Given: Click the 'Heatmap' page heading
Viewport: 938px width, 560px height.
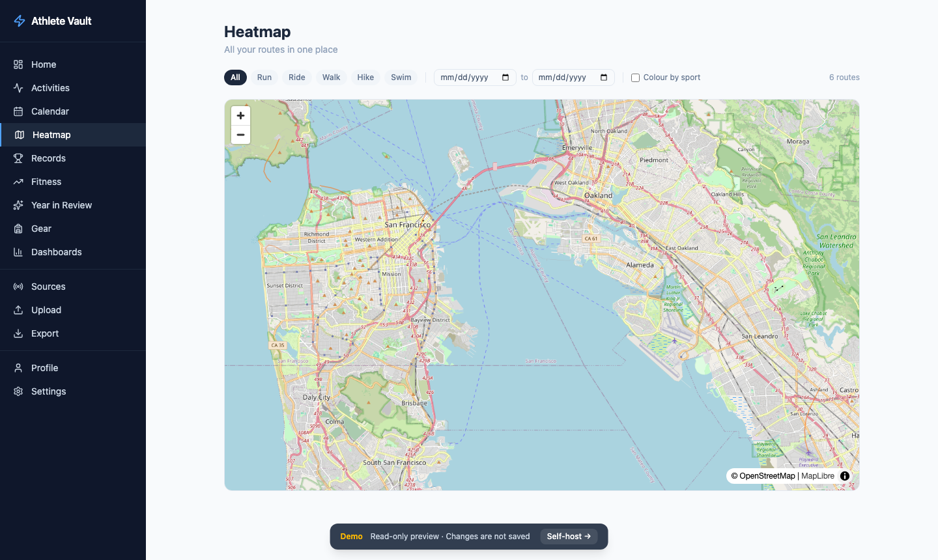Looking at the screenshot, I should click(257, 31).
